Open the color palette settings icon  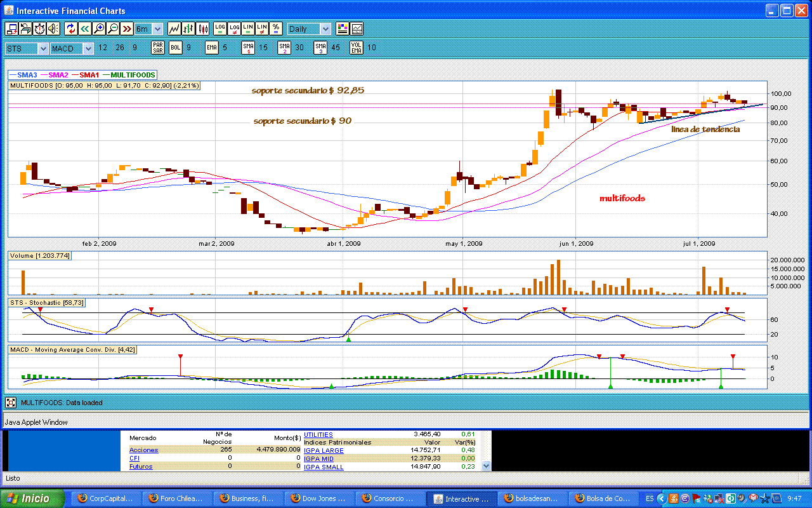click(343, 29)
